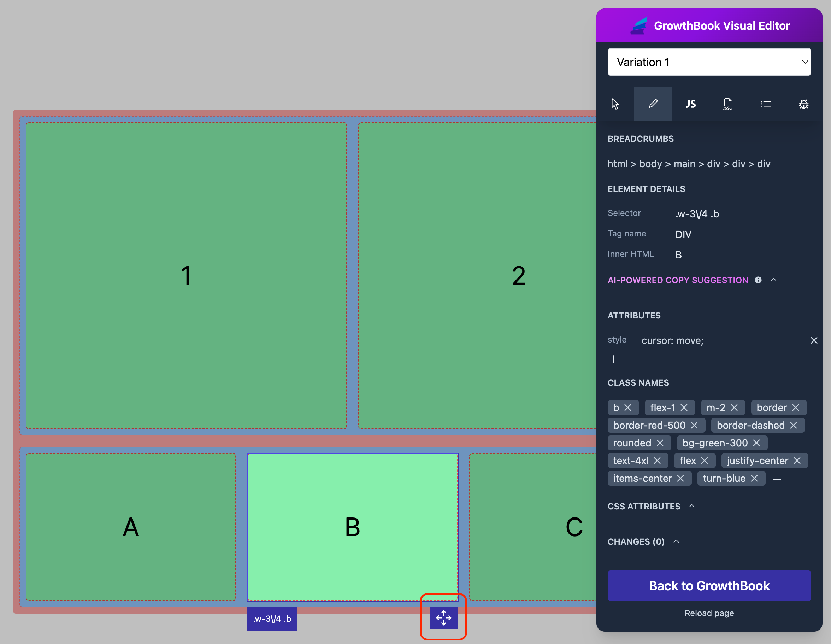Viewport: 831px width, 644px height.
Task: Open the changes list icon
Action: click(x=766, y=104)
